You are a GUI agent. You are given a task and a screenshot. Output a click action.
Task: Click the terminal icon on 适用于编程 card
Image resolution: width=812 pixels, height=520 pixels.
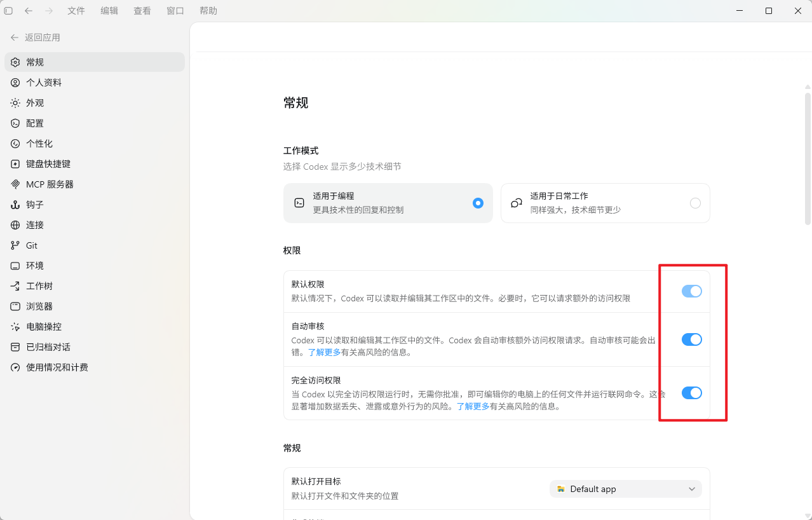click(x=299, y=203)
